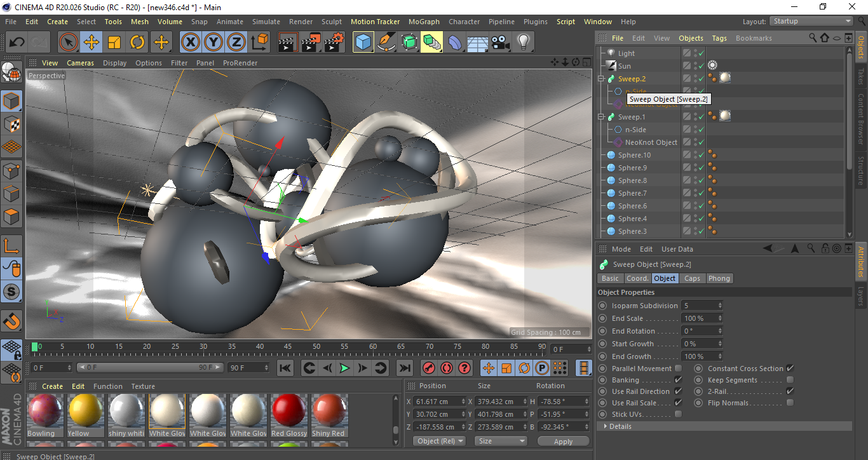The width and height of the screenshot is (868, 460).
Task: Click the Subdivision Surface generator icon
Action: click(409, 43)
